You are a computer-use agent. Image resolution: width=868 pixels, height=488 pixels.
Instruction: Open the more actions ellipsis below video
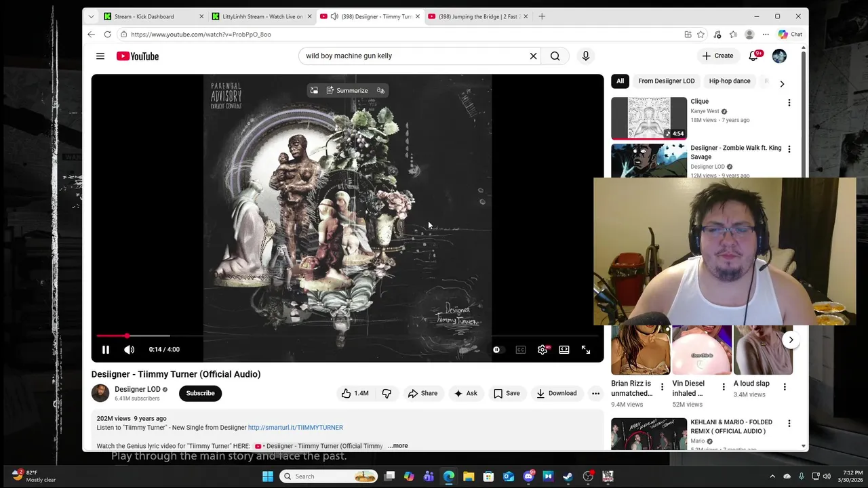coord(595,393)
